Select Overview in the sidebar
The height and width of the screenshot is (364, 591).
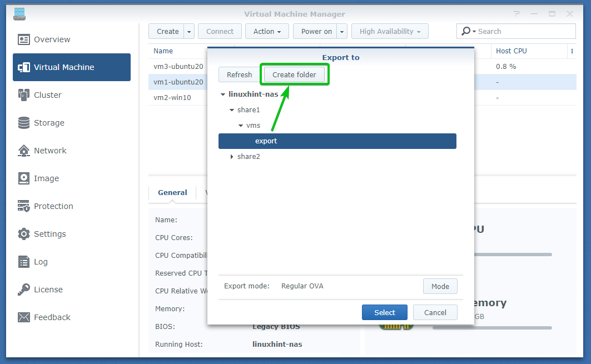(72, 39)
